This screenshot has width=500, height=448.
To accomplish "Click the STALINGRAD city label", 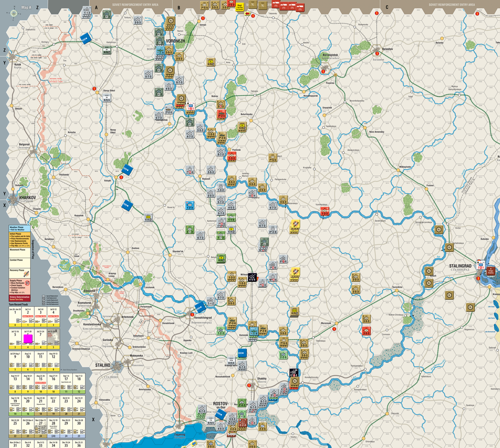I will click(x=460, y=266).
